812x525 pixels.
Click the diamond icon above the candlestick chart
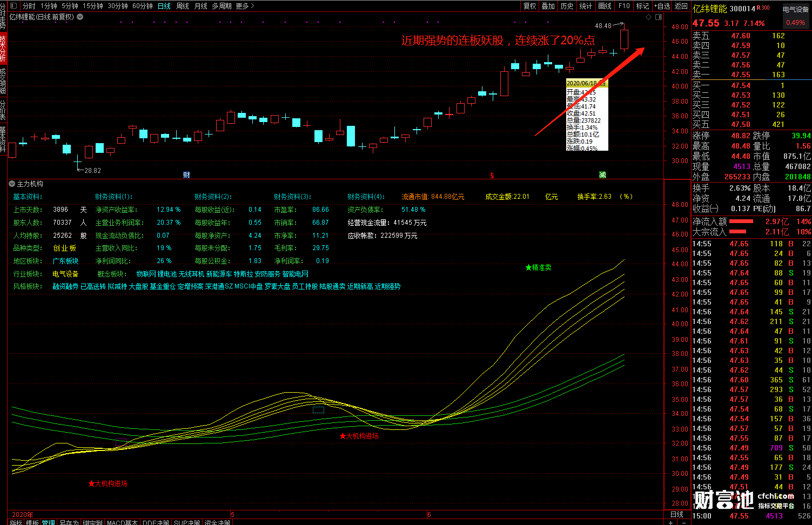[648, 17]
